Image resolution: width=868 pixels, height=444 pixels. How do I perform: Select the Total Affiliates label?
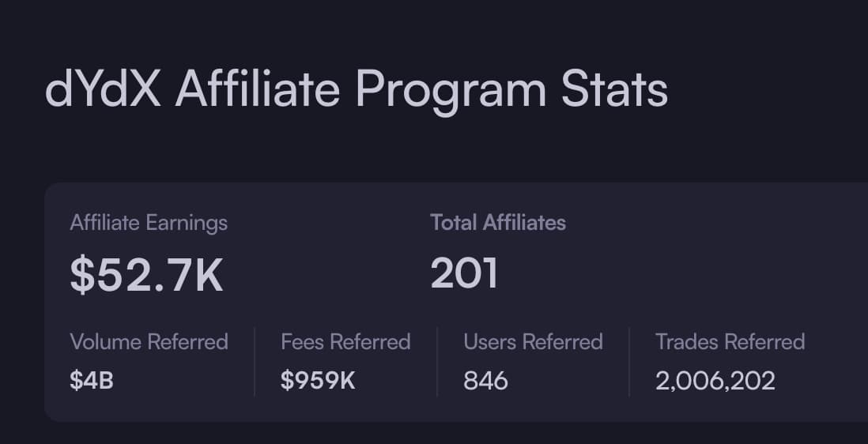[x=498, y=223]
